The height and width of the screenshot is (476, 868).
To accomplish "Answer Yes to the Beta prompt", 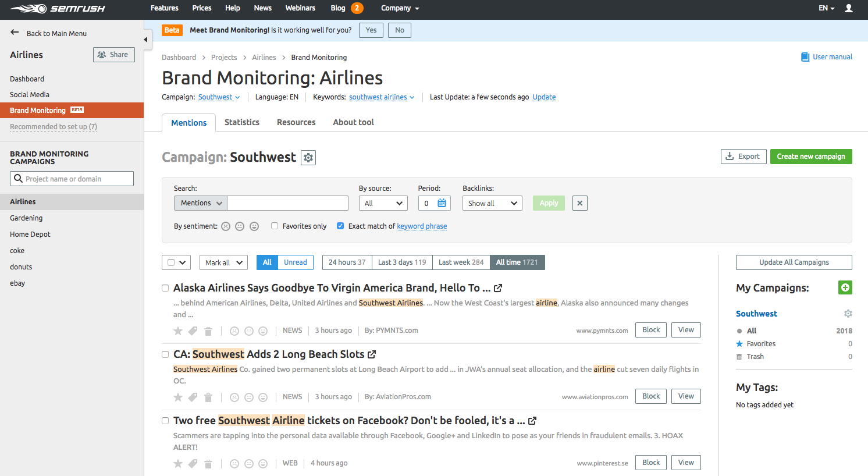I will [371, 30].
